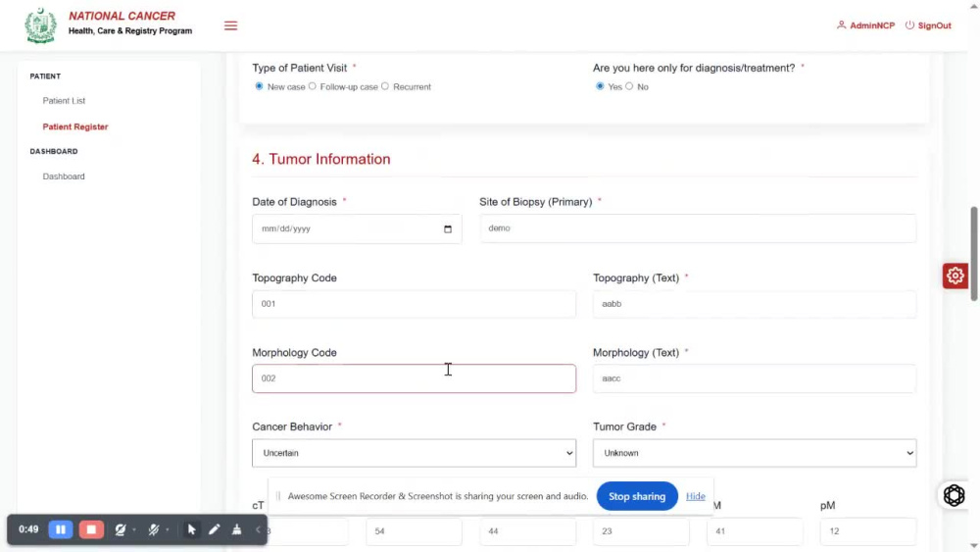Viewport: 980px width, 552px height.
Task: Collapse the recorder toolbar chevron
Action: click(x=258, y=529)
